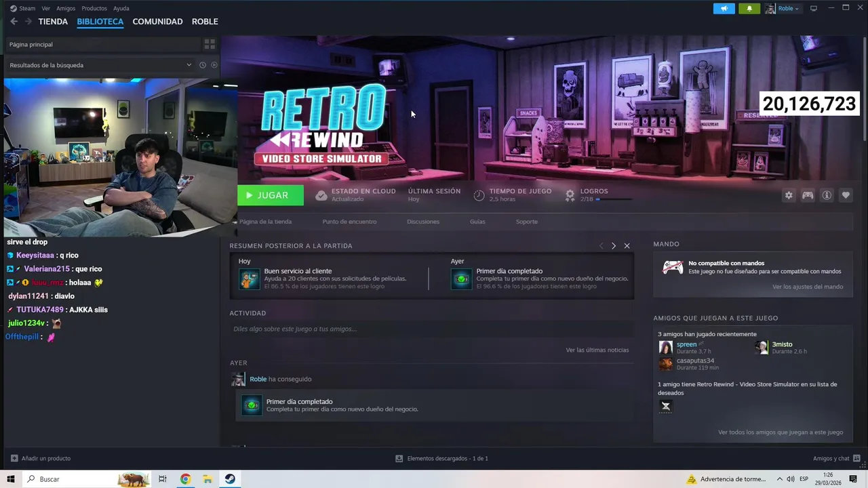This screenshot has width=868, height=488.
Task: Open Chrome from the taskbar
Action: (x=185, y=479)
